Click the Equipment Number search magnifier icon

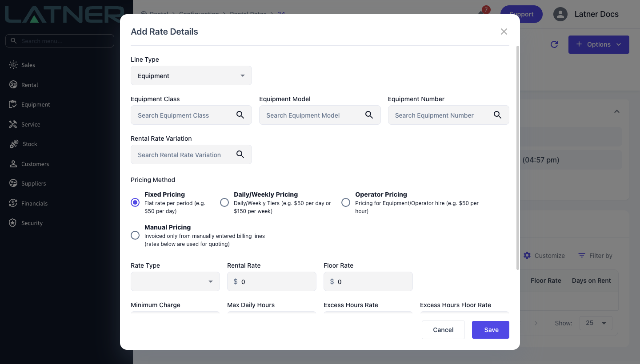coord(497,115)
